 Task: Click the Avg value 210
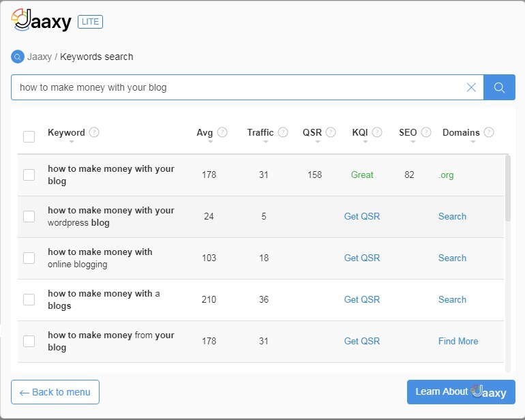[209, 299]
